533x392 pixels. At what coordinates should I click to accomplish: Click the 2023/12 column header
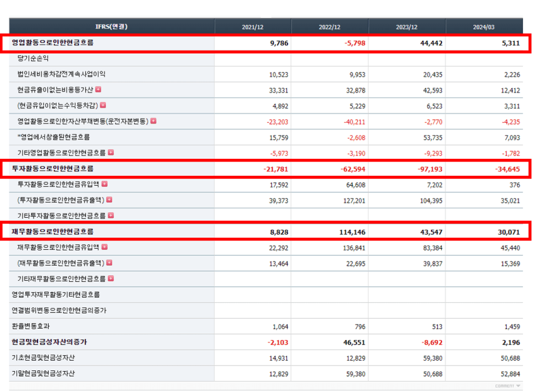(x=407, y=27)
